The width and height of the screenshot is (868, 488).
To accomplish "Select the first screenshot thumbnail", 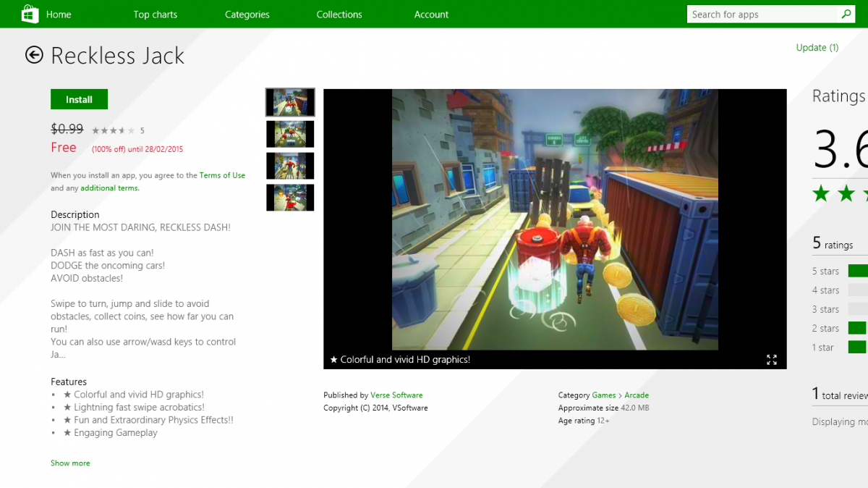I will 290,102.
